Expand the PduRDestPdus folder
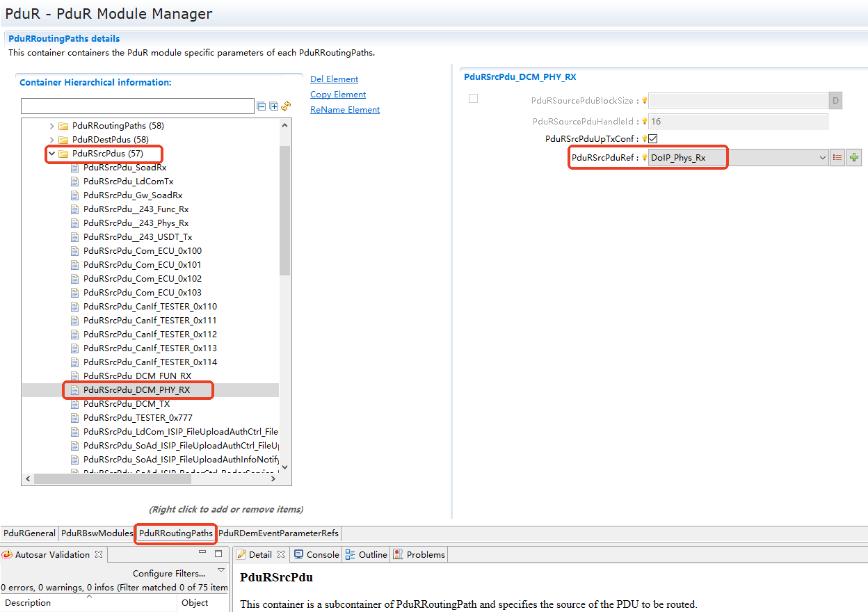 tap(51, 140)
